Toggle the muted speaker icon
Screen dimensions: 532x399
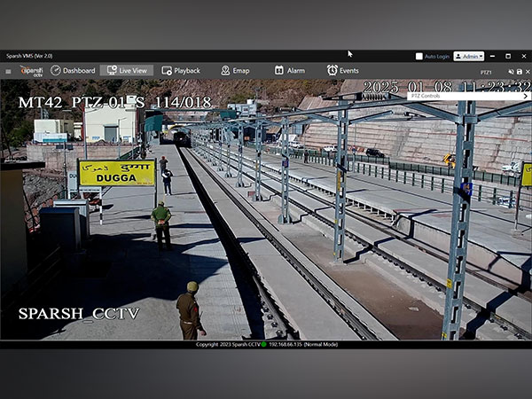[x=511, y=72]
